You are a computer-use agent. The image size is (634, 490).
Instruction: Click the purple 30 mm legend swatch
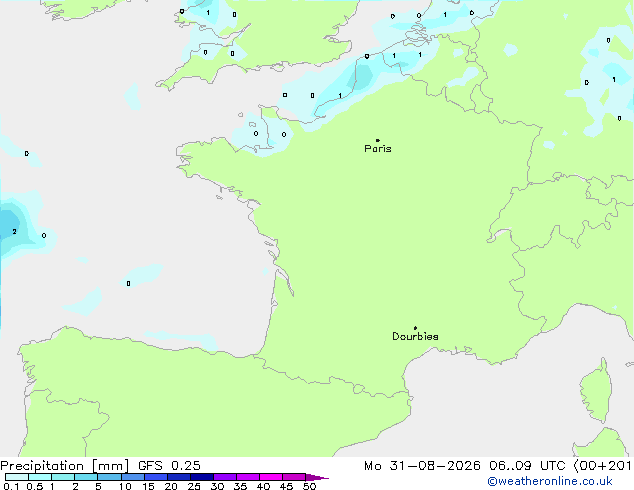click(225, 477)
